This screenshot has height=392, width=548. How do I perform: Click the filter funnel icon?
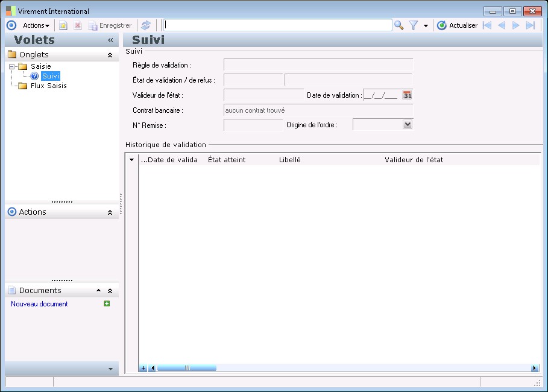(x=414, y=25)
